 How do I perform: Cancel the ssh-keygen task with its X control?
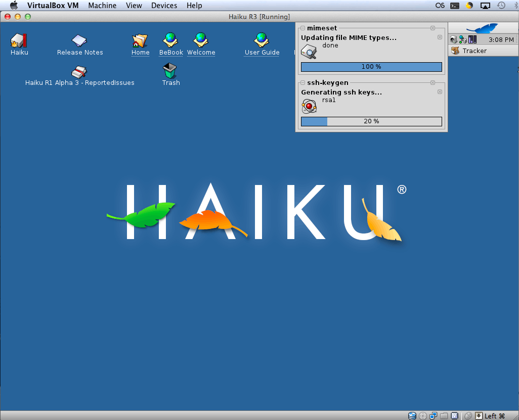tap(440, 91)
